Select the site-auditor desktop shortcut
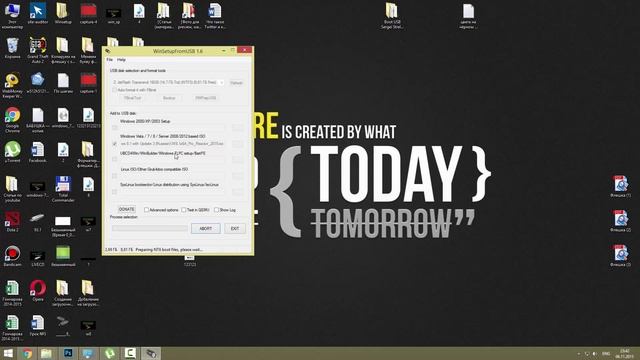 tap(38, 13)
